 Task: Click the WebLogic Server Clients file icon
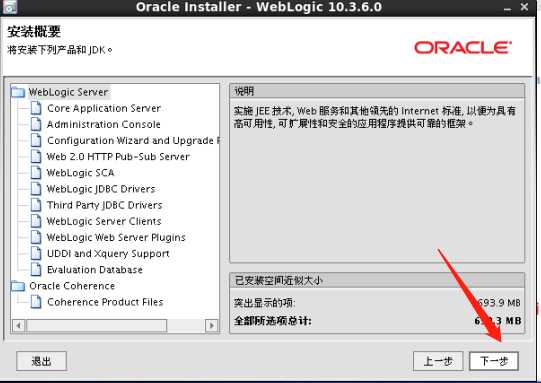pyautogui.click(x=36, y=221)
